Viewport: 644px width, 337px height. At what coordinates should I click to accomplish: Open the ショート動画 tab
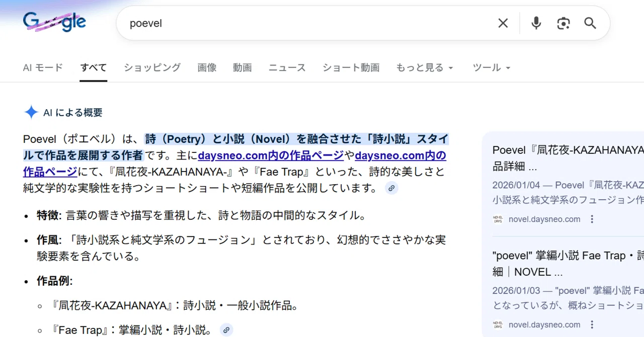coord(351,67)
